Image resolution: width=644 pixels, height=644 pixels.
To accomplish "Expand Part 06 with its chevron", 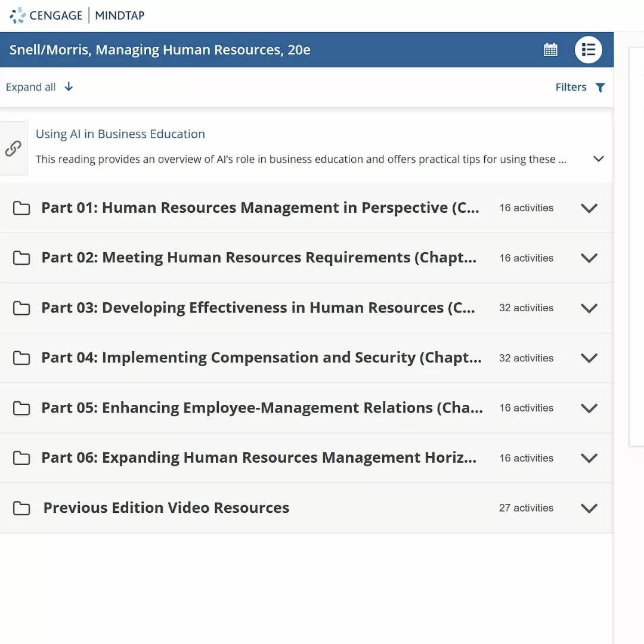I will 589,458.
